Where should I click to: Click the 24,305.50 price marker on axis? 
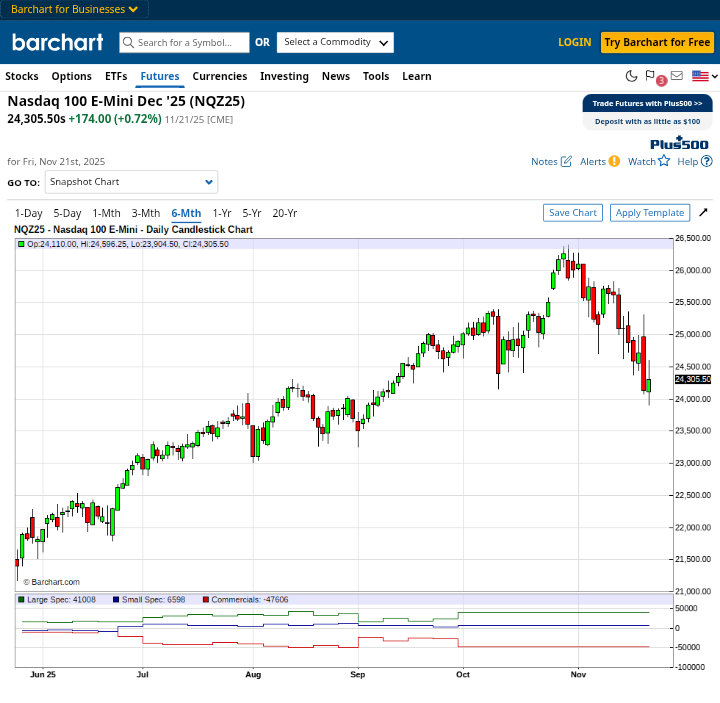692,379
